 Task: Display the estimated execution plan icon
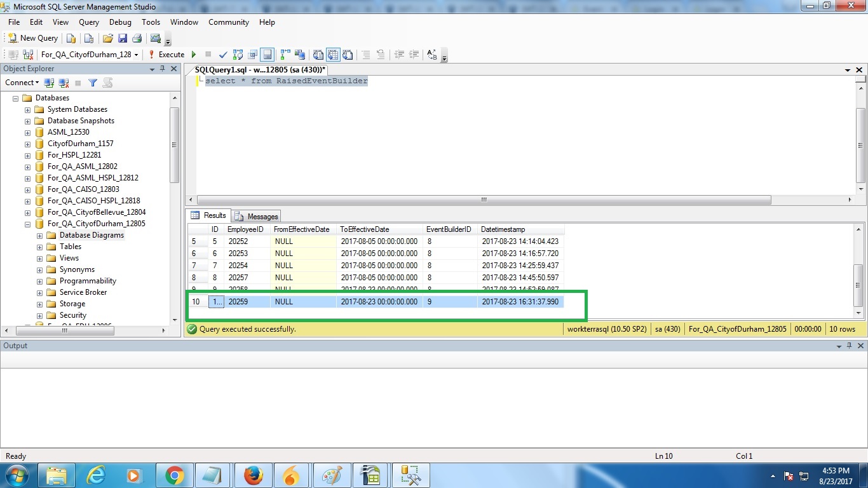(x=238, y=55)
